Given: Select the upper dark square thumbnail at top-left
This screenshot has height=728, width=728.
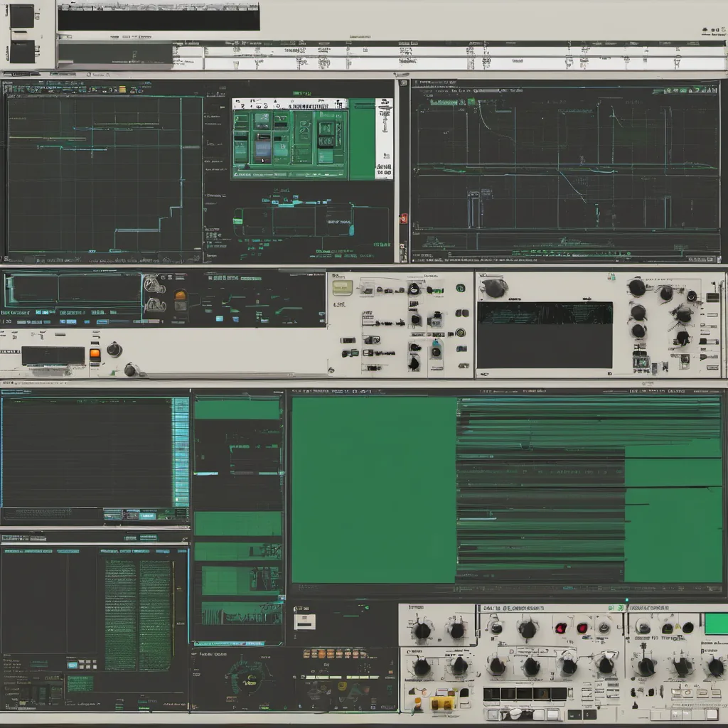Looking at the screenshot, I should [x=22, y=16].
